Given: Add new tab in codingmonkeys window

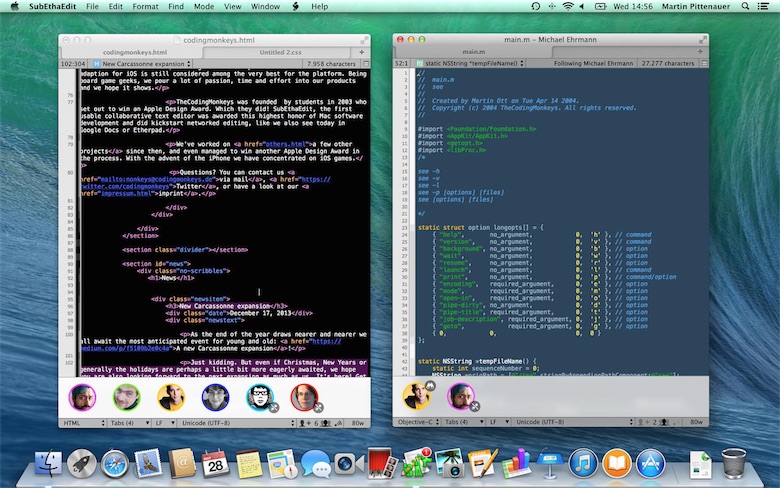Looking at the screenshot, I should [x=362, y=52].
